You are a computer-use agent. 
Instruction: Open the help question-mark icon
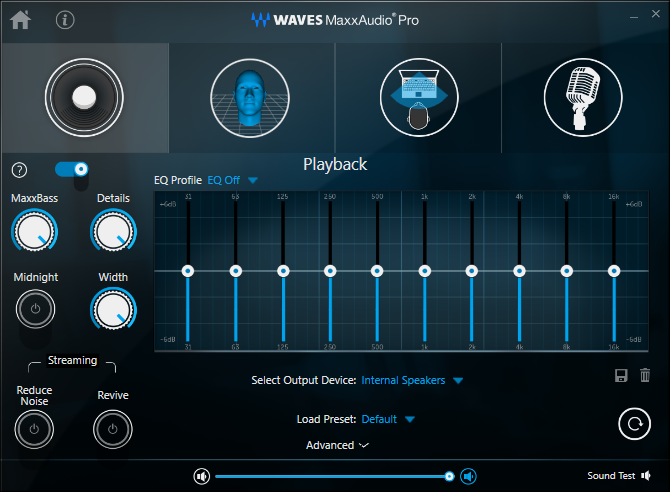pos(19,170)
